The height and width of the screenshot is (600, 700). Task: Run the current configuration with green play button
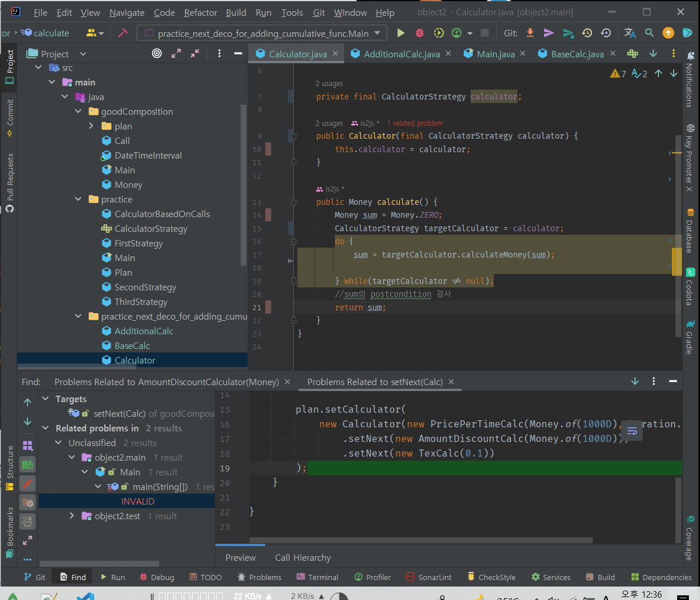tap(400, 33)
